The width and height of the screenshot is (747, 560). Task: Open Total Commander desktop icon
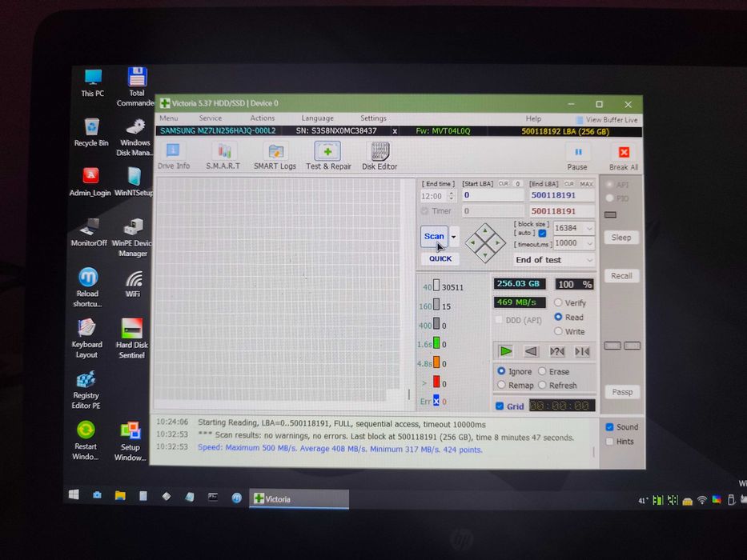click(136, 86)
